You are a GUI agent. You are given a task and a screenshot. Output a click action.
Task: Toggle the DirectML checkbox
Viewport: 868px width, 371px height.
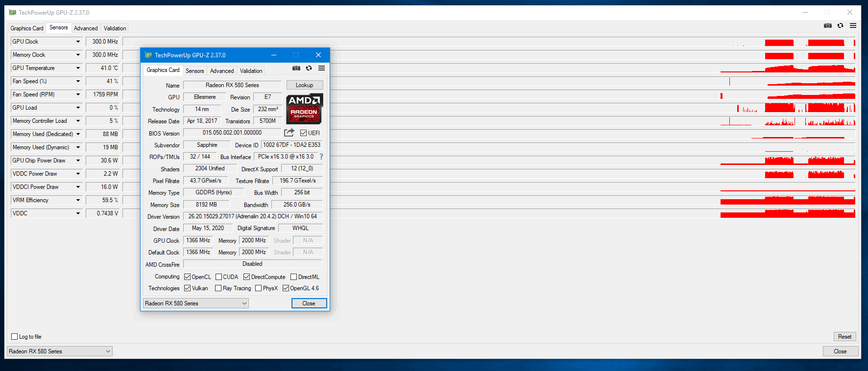293,277
